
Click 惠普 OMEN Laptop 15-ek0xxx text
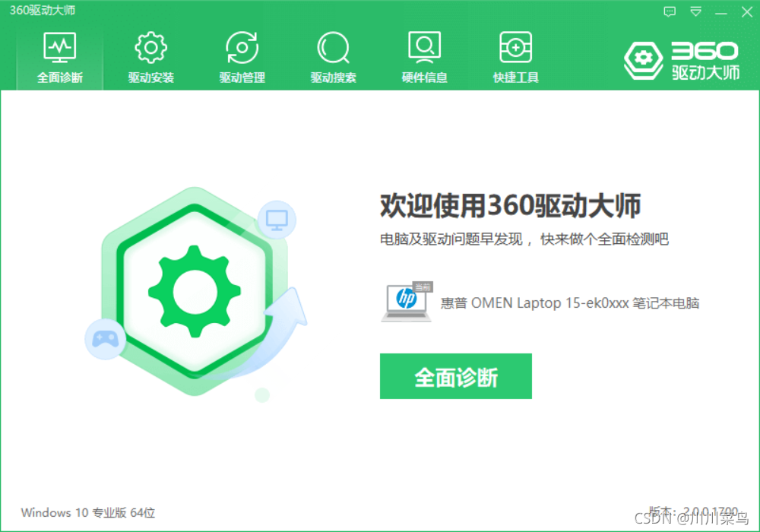click(x=569, y=303)
